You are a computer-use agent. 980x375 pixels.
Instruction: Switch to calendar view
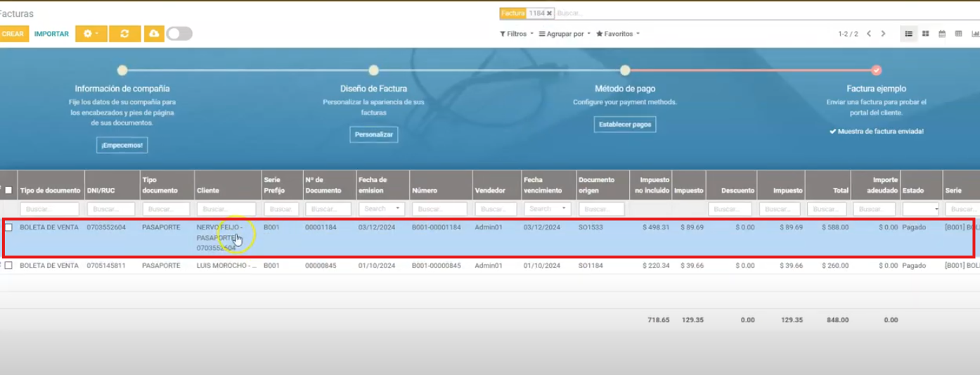tap(942, 34)
